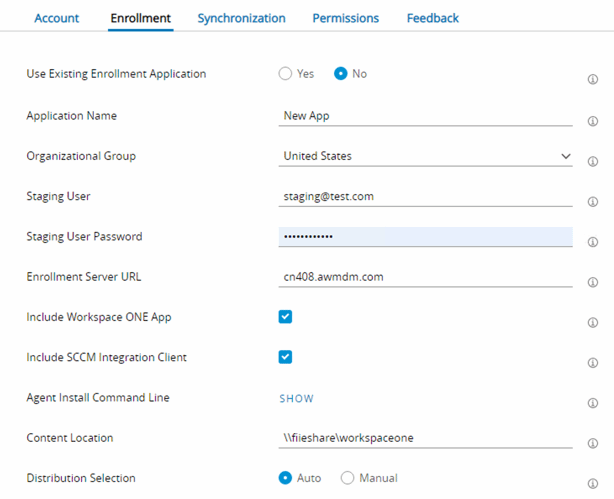Image resolution: width=614 pixels, height=499 pixels.
Task: Click info icon next to Staging User
Action: [593, 202]
